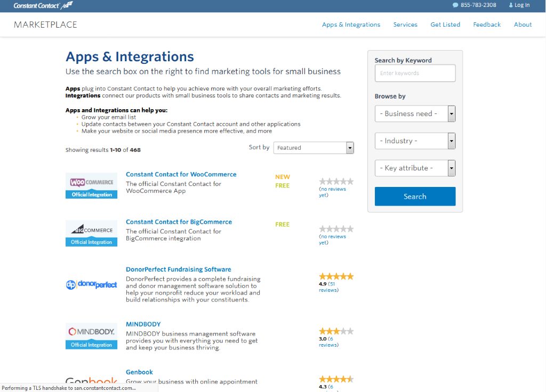The image size is (546, 392).
Task: Click WooCommerce no reviews yet link
Action: tap(332, 192)
